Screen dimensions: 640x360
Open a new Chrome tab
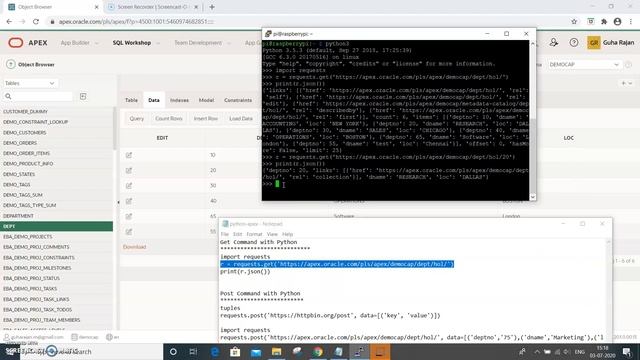(211, 7)
